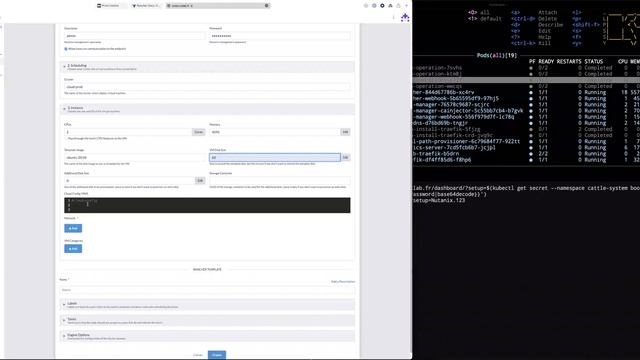
Task: Click the Cancel button at form bottom
Action: click(x=198, y=355)
